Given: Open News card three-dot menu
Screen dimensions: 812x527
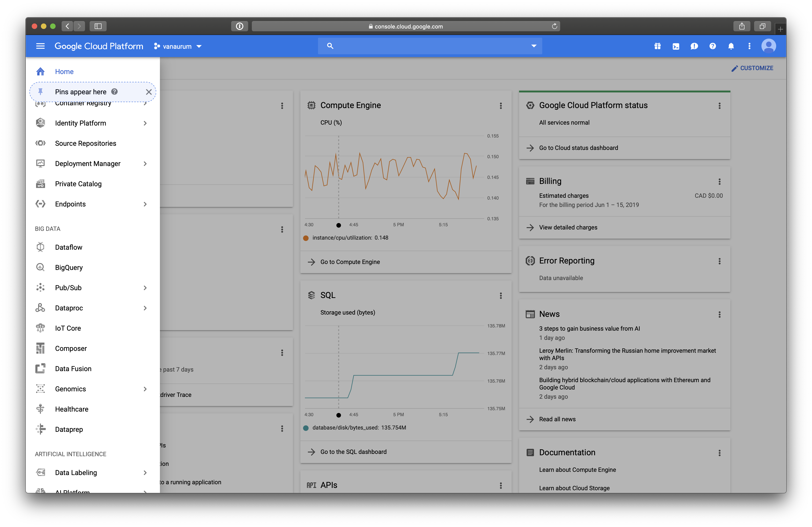Looking at the screenshot, I should click(719, 314).
